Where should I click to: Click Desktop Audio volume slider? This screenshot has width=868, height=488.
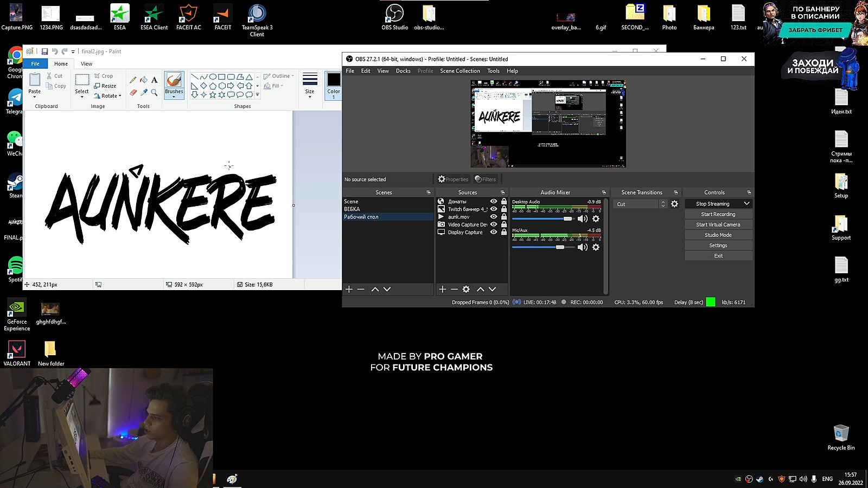[542, 219]
